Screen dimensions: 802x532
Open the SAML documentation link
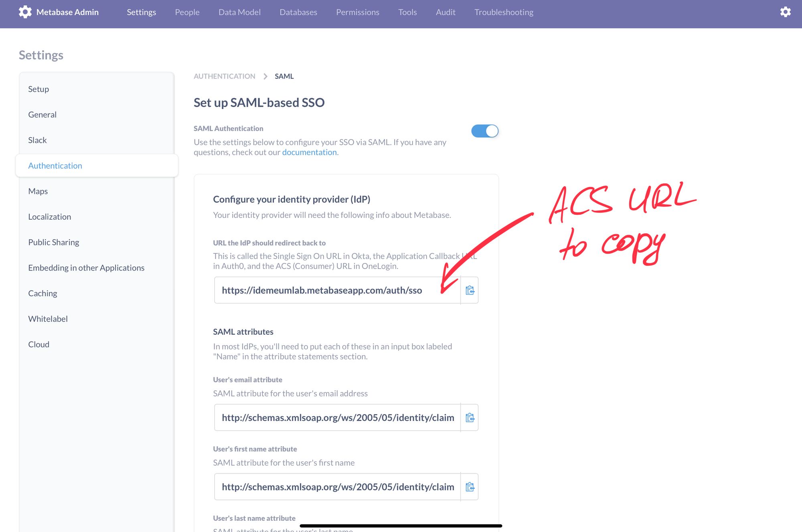click(x=309, y=152)
